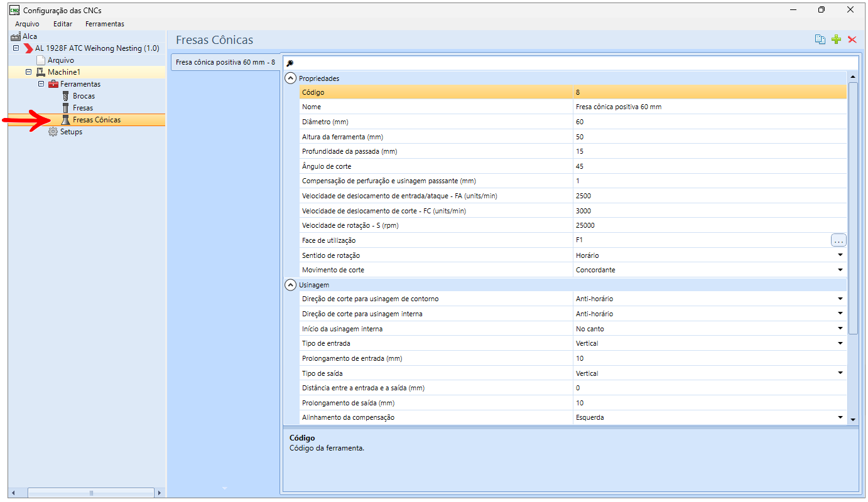Open Tipo de saída dropdown
The height and width of the screenshot is (502, 868).
(840, 373)
